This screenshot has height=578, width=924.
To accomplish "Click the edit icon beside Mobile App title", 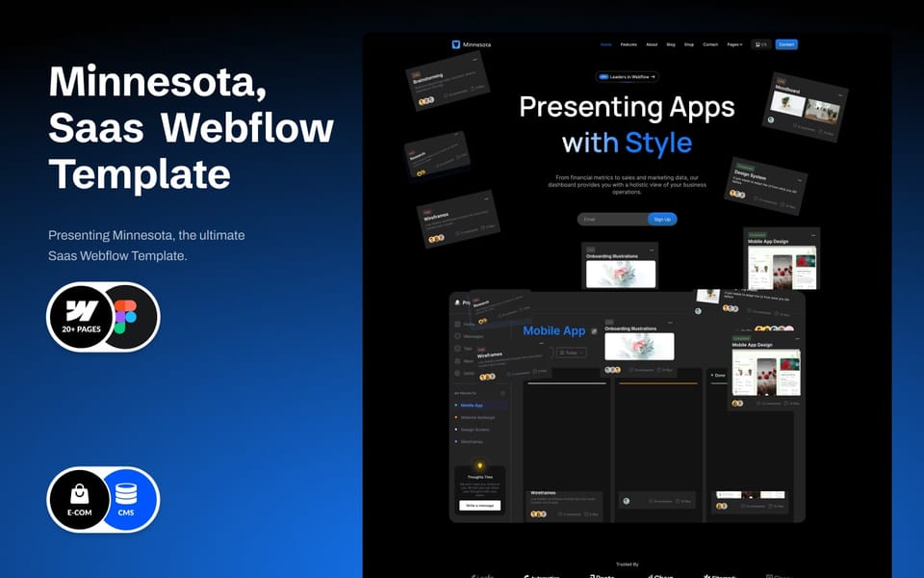I will [x=594, y=331].
